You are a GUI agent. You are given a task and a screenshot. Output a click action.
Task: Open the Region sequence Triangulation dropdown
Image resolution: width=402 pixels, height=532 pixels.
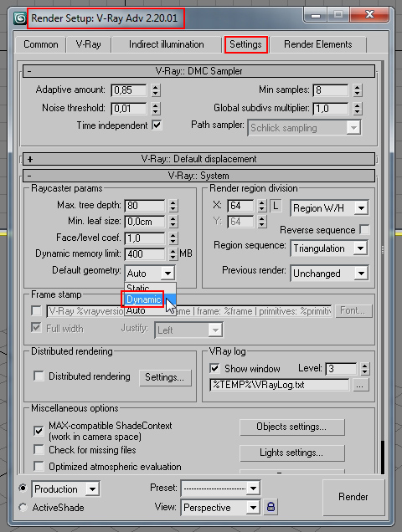click(x=329, y=248)
